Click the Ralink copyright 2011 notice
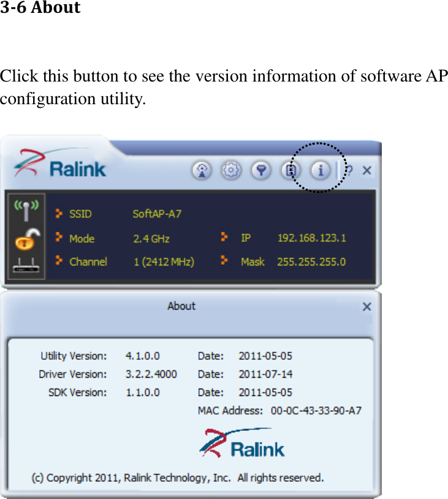Viewport: 448px width, 499px height. 178,478
